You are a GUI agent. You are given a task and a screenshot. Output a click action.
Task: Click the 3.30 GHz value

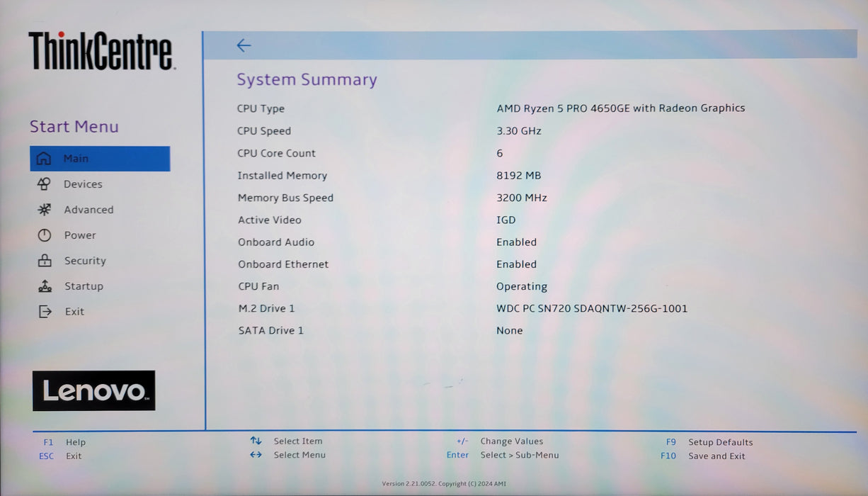(x=519, y=131)
